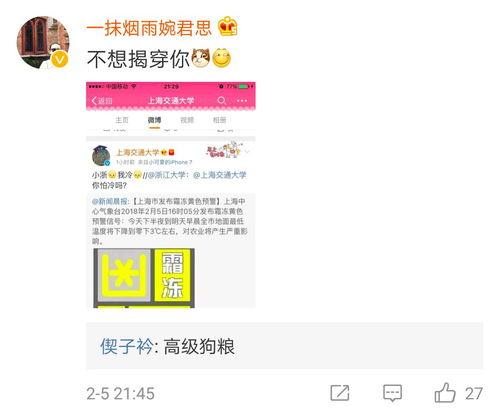500x416 pixels.
Task: Tap the @浙江大学 mention link
Action: (166, 175)
